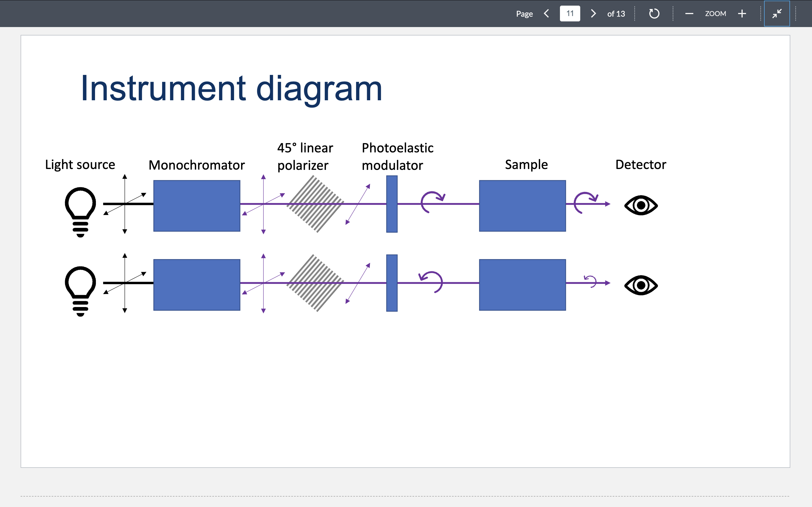Screen dimensions: 812x507
Task: Zoom in with the plus icon
Action: (x=742, y=14)
